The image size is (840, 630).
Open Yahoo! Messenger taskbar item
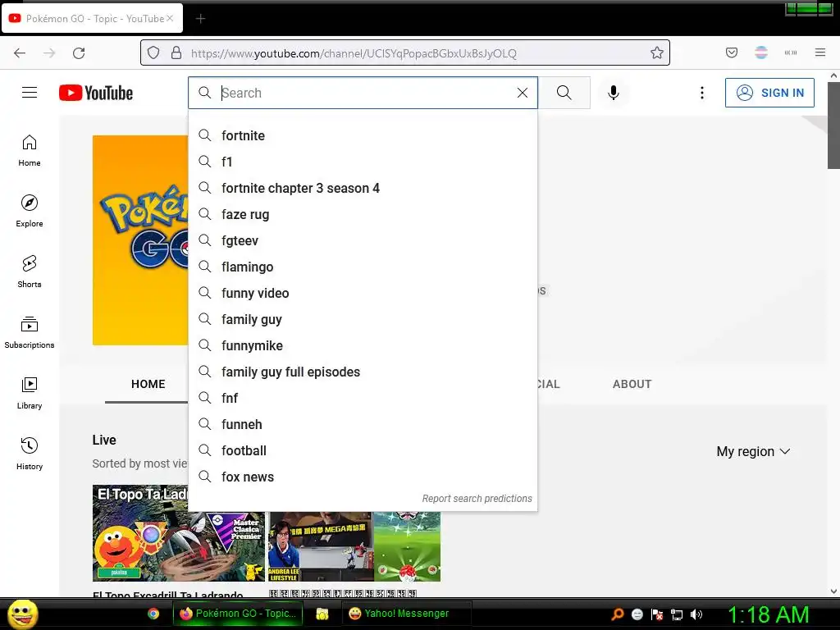406,614
